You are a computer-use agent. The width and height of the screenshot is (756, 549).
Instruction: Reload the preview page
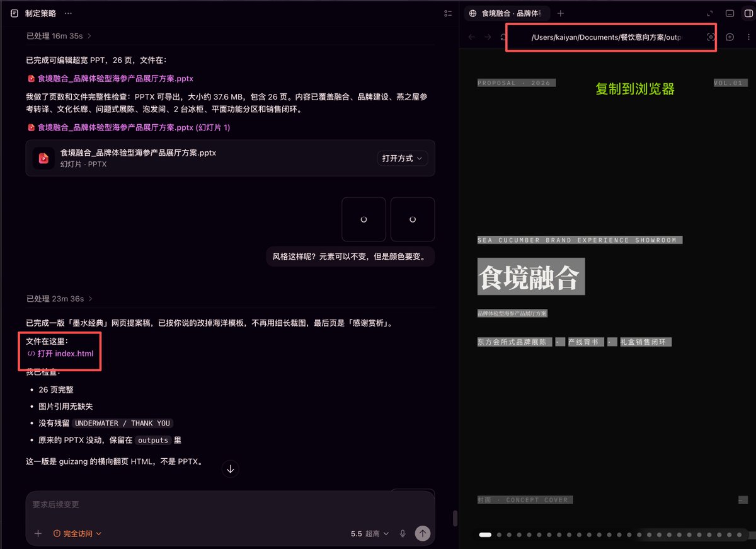click(x=504, y=37)
